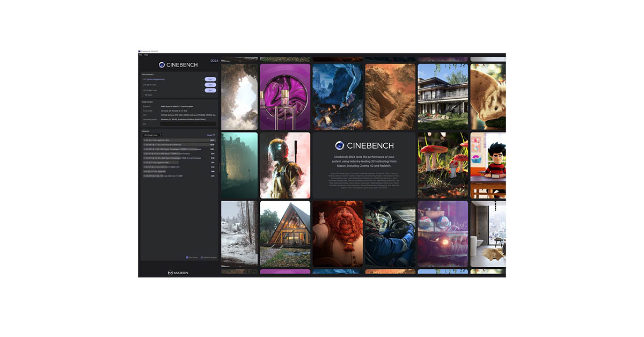This screenshot has width=644, height=337.
Task: Open the Help menu
Action: click(146, 55)
